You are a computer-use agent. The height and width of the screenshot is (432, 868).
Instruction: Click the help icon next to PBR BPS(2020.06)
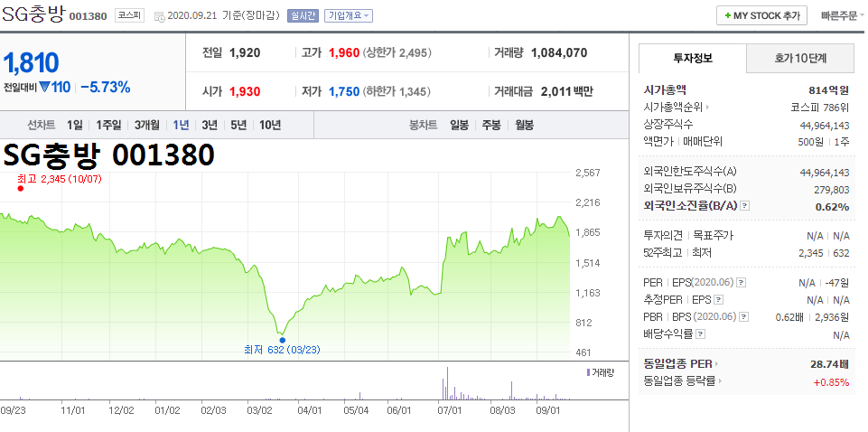(x=744, y=317)
